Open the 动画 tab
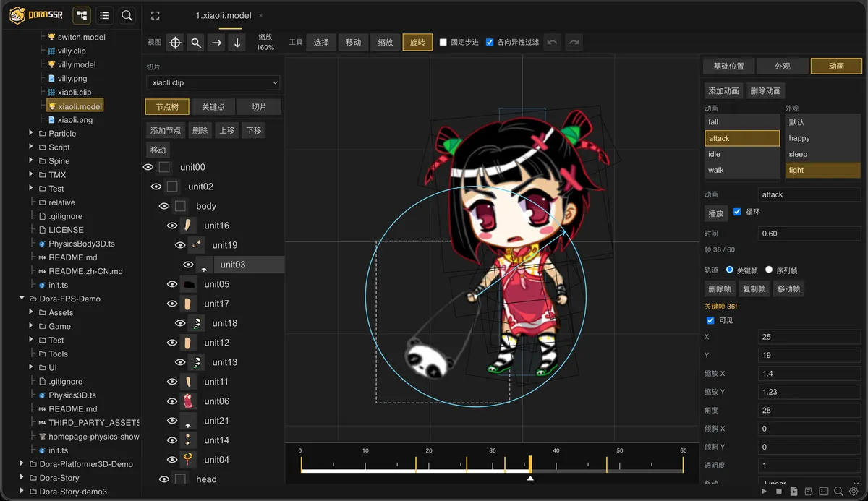This screenshot has height=501, width=868. coord(836,66)
